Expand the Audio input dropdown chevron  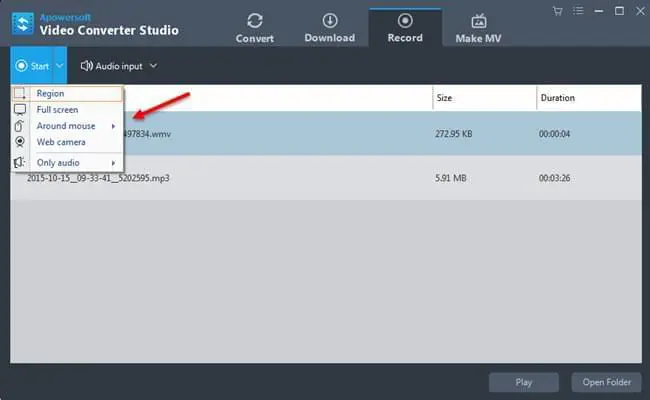[x=153, y=66]
